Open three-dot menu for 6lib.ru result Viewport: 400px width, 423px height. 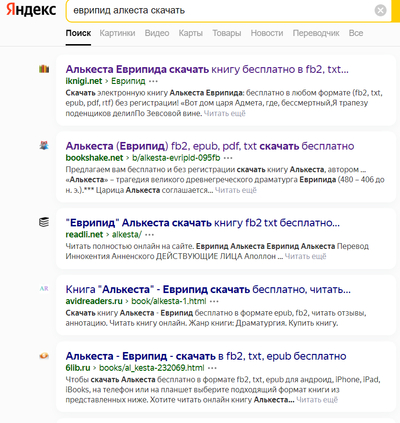(x=212, y=368)
